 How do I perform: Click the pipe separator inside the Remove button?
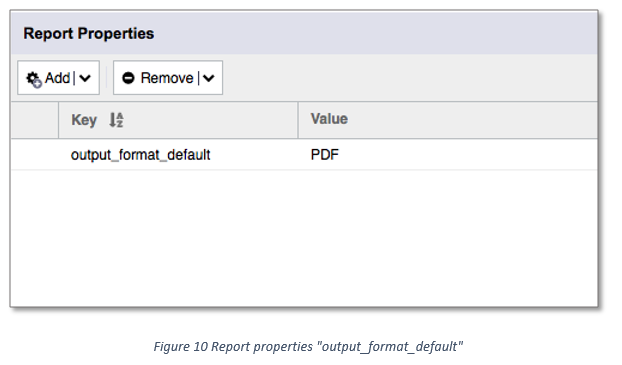tap(198, 78)
